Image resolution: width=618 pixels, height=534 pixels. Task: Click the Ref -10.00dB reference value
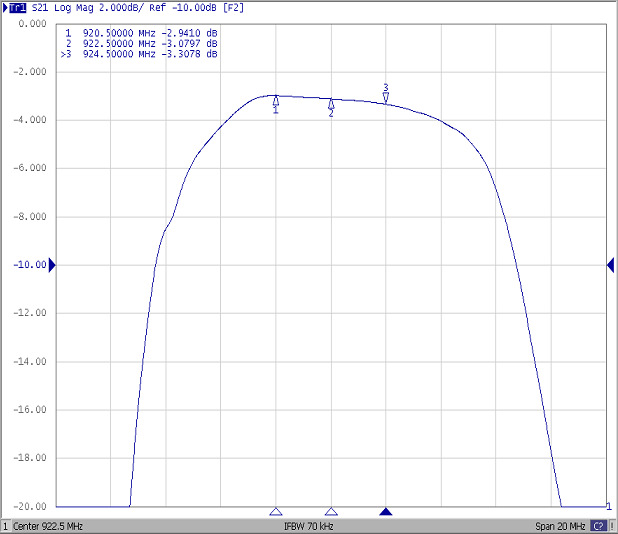coord(184,8)
